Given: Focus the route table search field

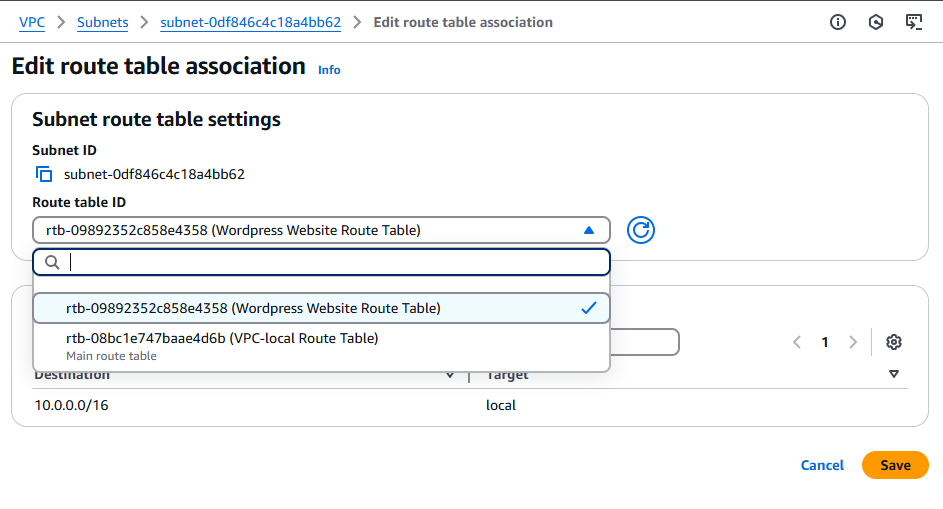Looking at the screenshot, I should pos(335,262).
